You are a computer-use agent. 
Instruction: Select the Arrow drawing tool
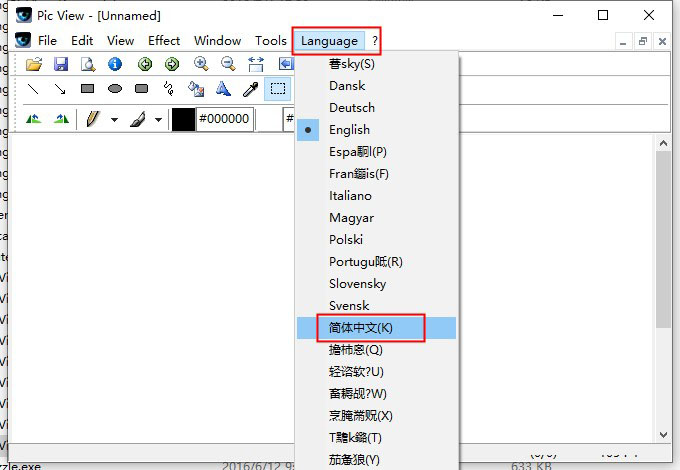[60, 89]
